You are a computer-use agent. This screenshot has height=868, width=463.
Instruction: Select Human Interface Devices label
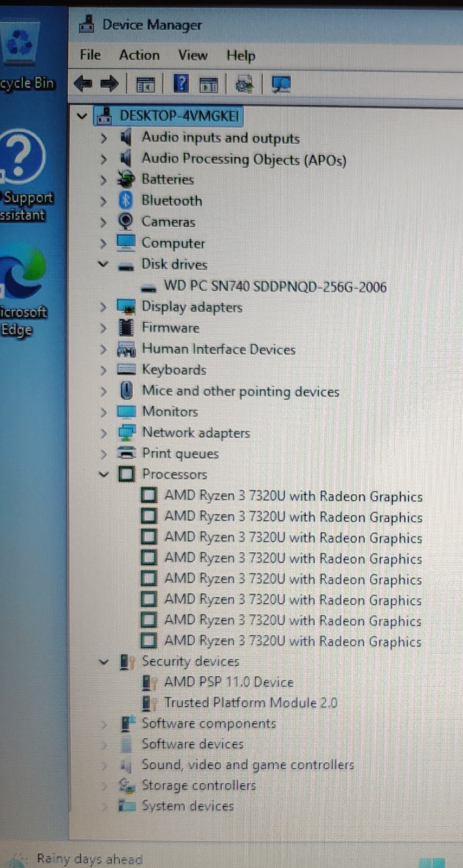pyautogui.click(x=218, y=349)
